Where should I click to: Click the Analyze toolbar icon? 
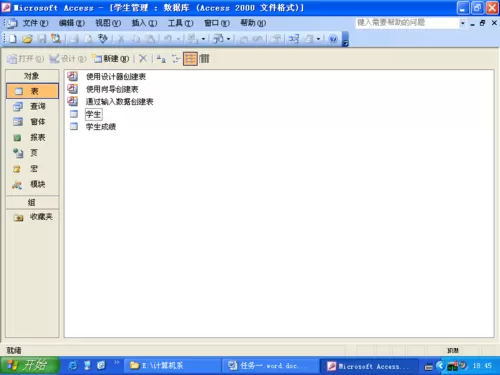click(x=218, y=39)
